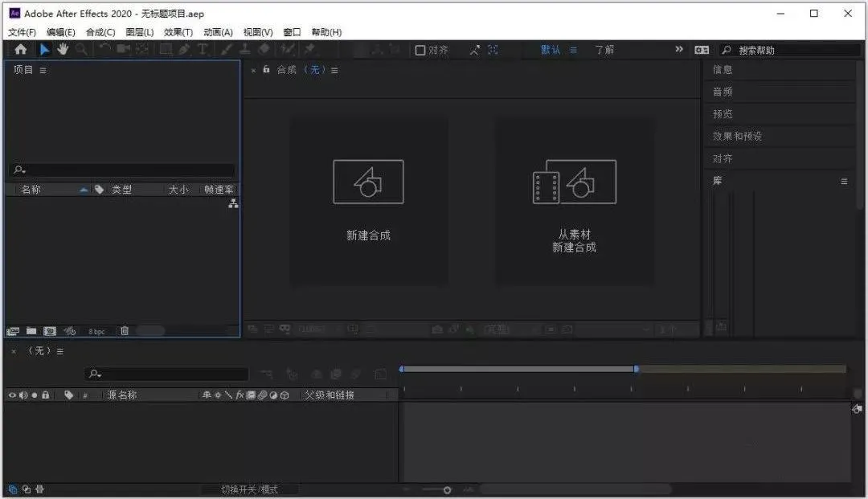Click the snap collapse-edges icon beside 对齐
Image resolution: width=868 pixels, height=499 pixels.
tap(475, 51)
